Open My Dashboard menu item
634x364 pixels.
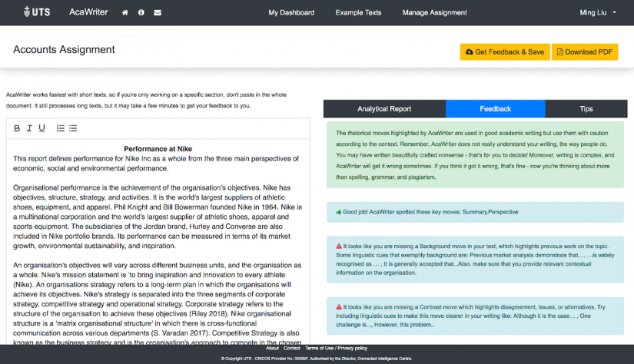tap(291, 12)
